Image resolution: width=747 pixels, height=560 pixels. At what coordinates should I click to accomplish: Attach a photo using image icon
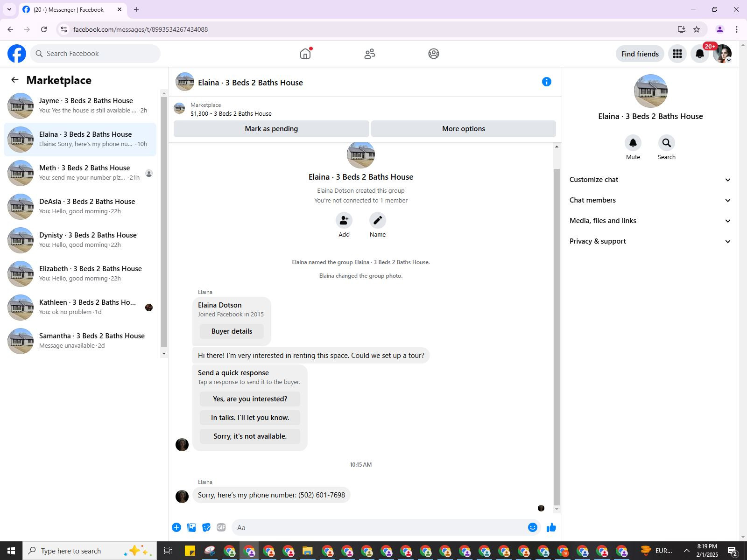click(191, 527)
